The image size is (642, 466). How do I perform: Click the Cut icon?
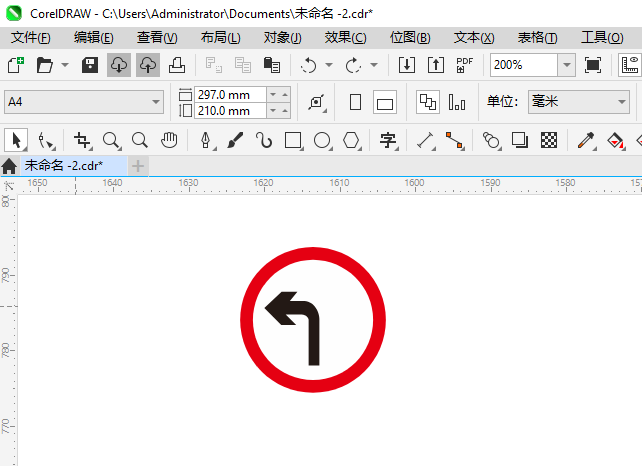tap(213, 65)
